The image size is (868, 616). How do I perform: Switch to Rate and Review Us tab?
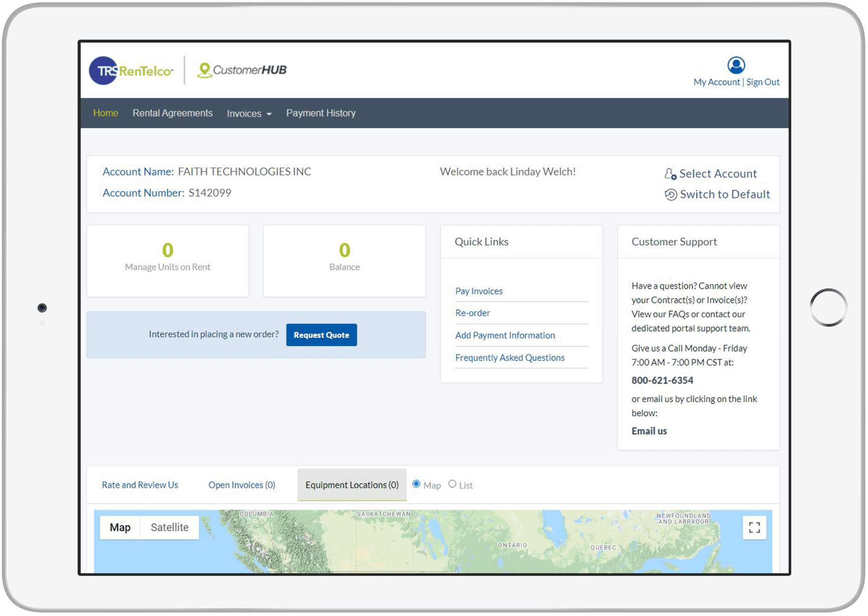point(140,485)
